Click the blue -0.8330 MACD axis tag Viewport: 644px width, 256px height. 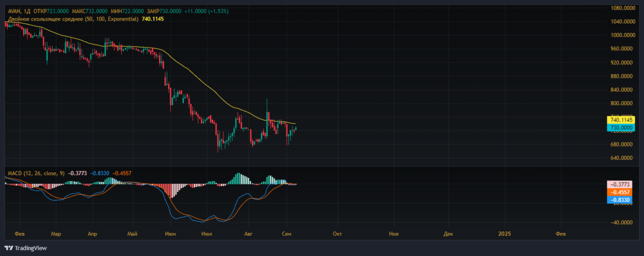click(619, 200)
